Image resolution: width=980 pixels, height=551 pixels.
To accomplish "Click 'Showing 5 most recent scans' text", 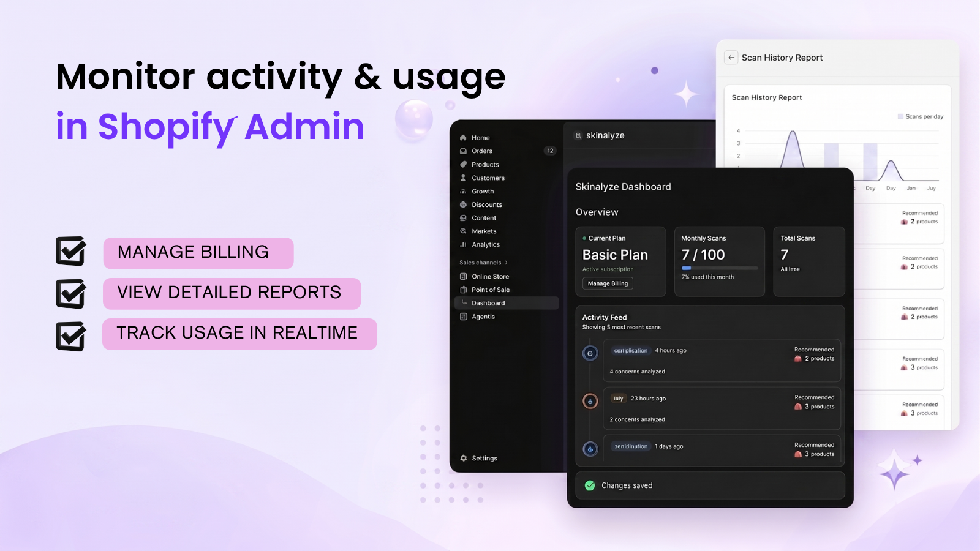I will coord(622,328).
